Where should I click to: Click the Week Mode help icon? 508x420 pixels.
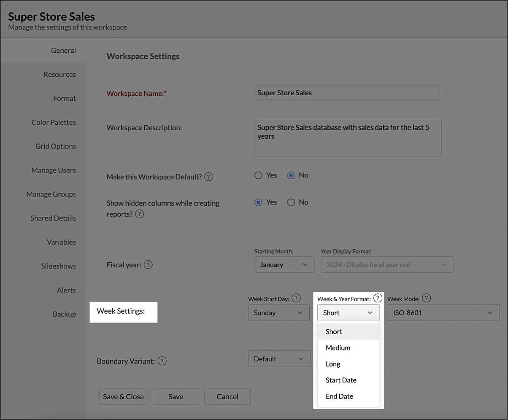(x=427, y=298)
